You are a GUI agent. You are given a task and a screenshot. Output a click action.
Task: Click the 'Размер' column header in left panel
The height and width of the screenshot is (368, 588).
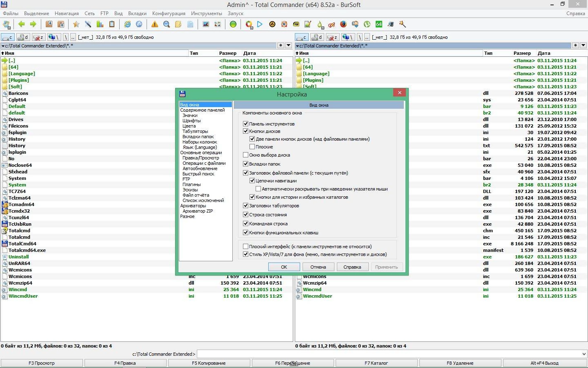pyautogui.click(x=228, y=53)
